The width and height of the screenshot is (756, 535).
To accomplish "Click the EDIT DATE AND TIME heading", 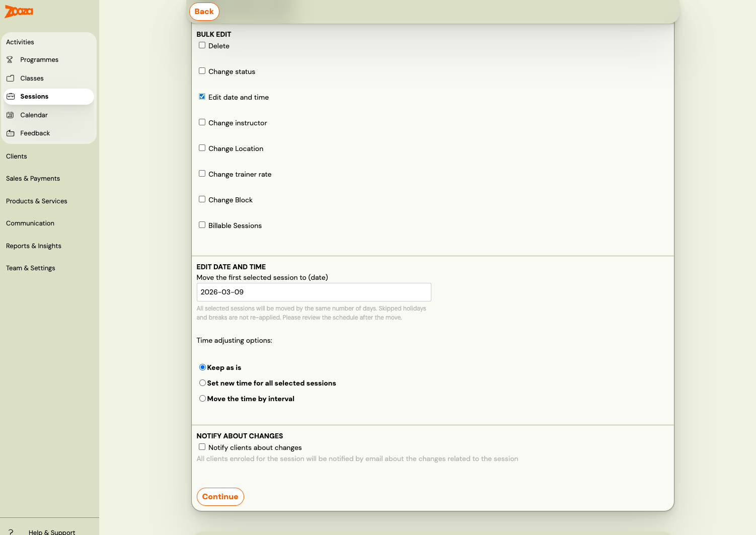I will click(231, 267).
